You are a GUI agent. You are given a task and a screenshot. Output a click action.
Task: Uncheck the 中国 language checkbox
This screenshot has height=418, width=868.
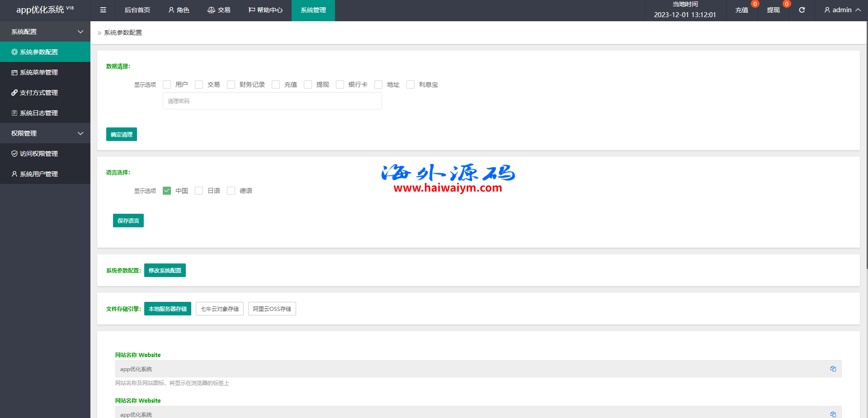[x=167, y=191]
